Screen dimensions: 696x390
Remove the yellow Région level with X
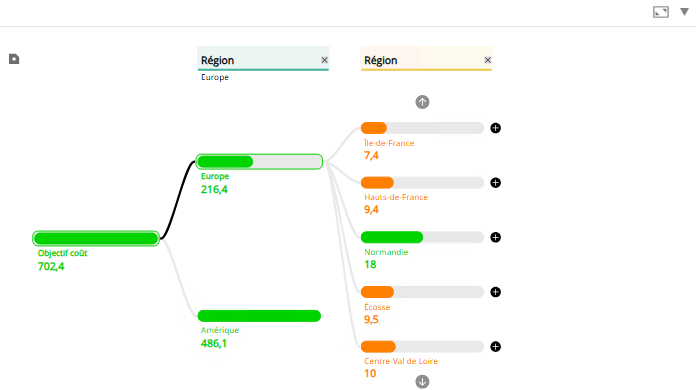[488, 60]
